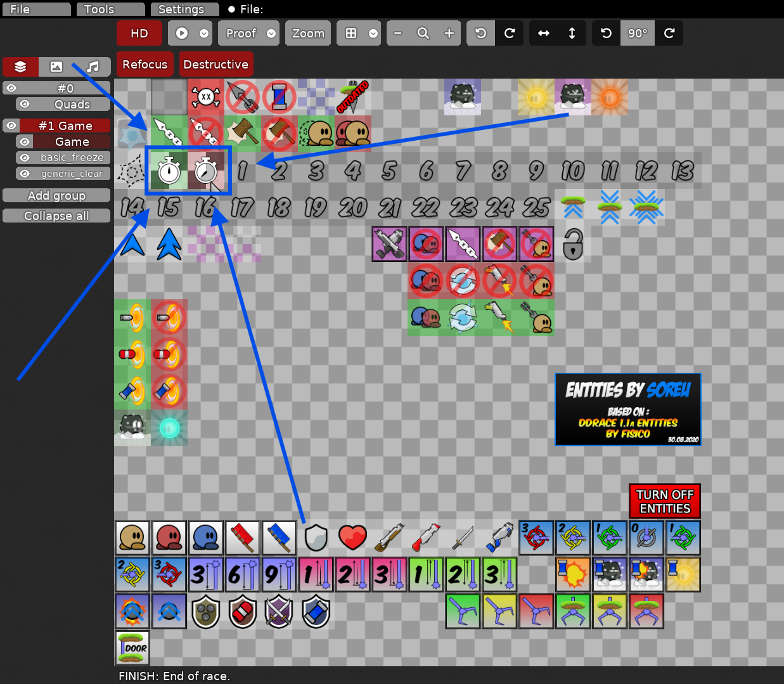Screen dimensions: 784x684
Task: Undo the last action
Action: point(481,33)
